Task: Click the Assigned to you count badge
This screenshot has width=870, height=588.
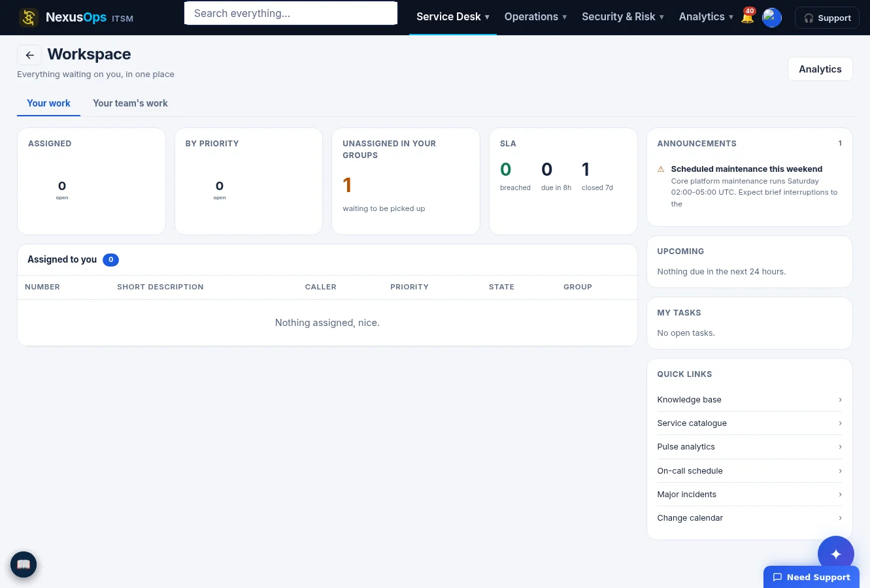Action: point(110,260)
